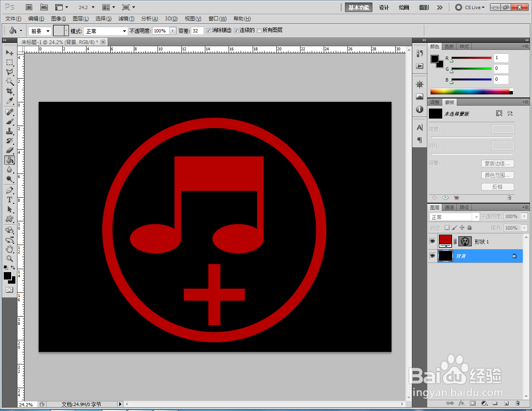This screenshot has width=532, height=411.
Task: Open the layer blend mode dropdown
Action: (x=454, y=217)
